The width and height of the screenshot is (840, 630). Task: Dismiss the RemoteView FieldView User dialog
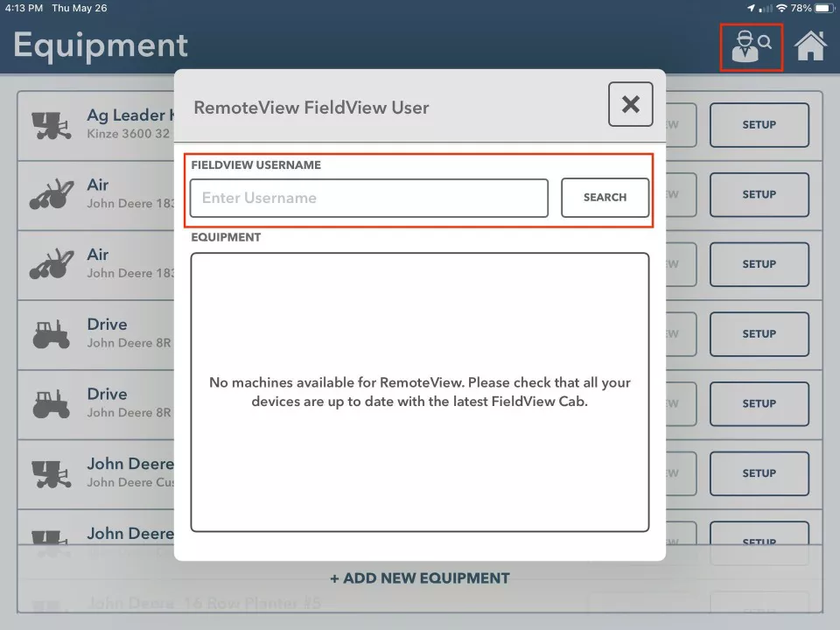pos(630,104)
